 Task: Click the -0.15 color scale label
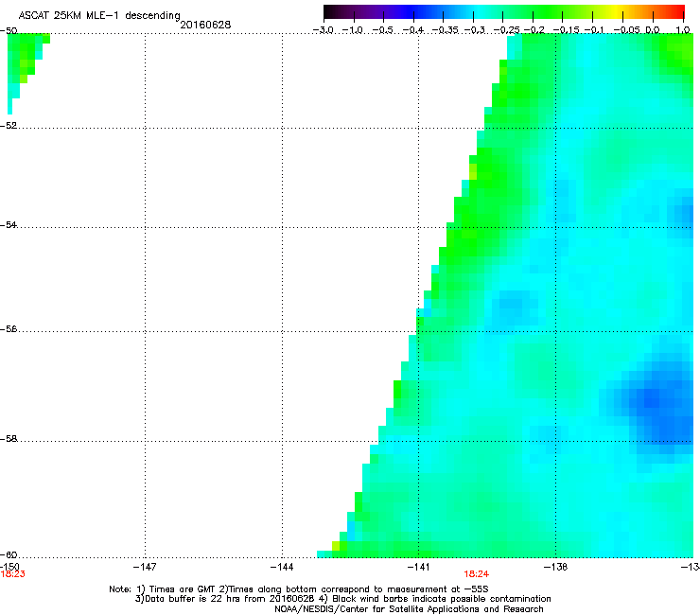click(x=566, y=30)
